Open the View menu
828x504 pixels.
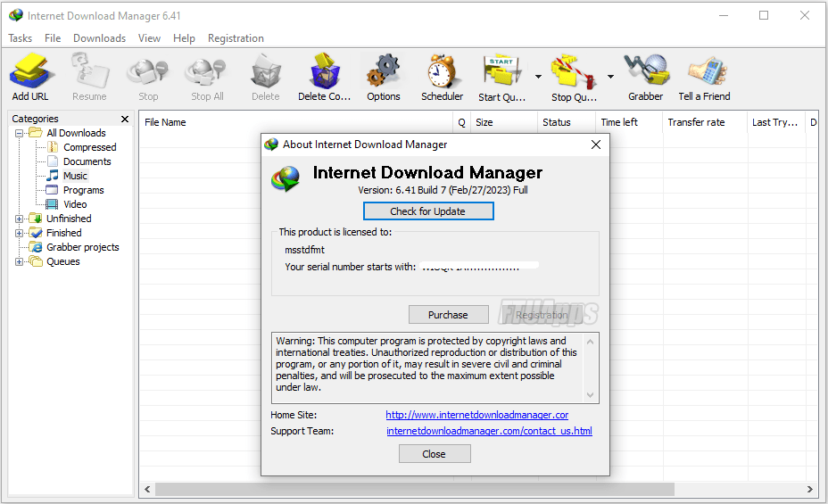(149, 38)
